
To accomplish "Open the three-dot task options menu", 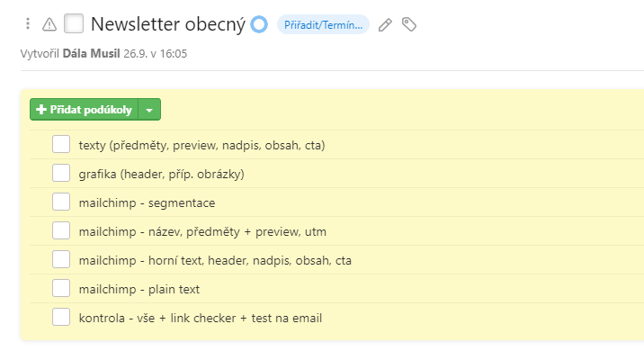I will coord(28,23).
